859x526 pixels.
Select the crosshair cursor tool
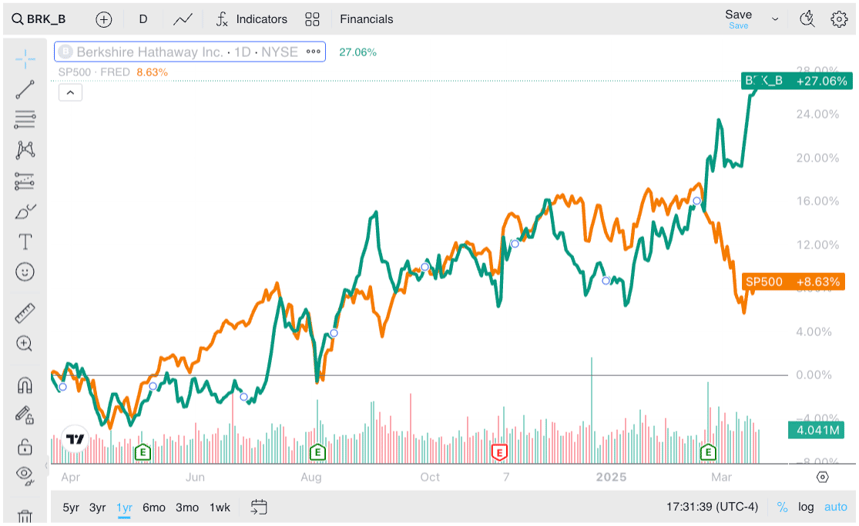(x=25, y=59)
